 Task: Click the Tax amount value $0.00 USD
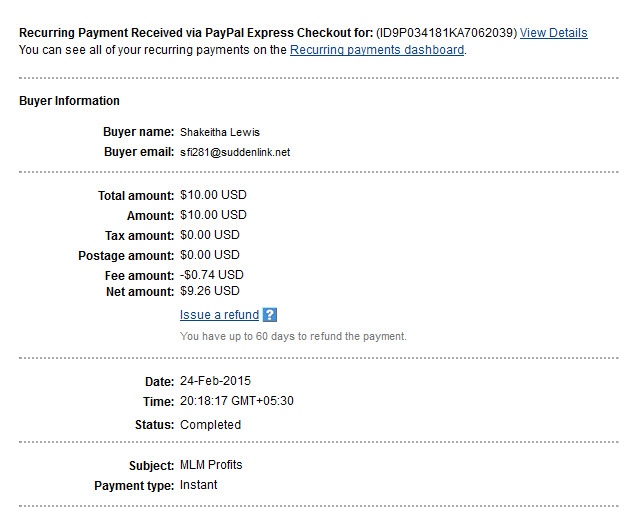pyautogui.click(x=210, y=235)
